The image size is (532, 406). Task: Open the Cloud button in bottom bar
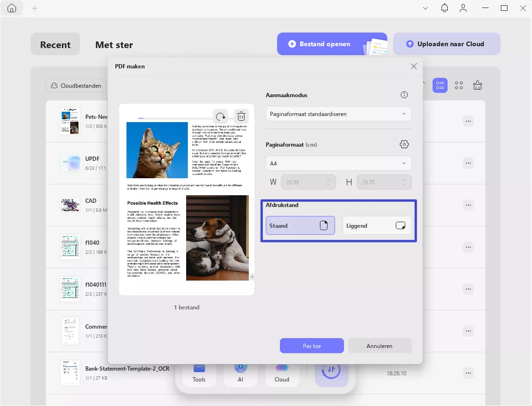point(282,375)
